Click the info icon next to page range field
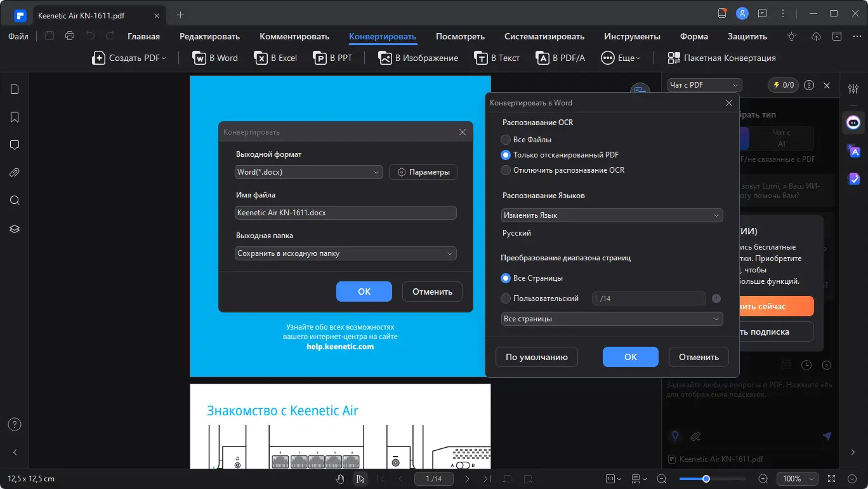 pos(716,298)
